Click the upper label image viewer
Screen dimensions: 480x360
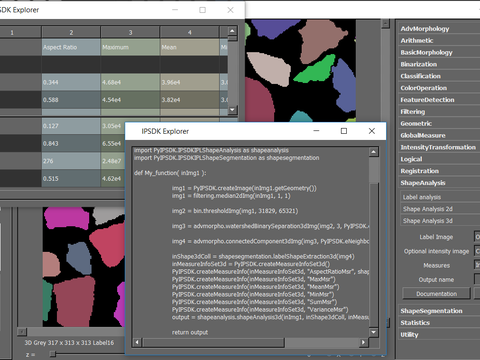point(300,71)
